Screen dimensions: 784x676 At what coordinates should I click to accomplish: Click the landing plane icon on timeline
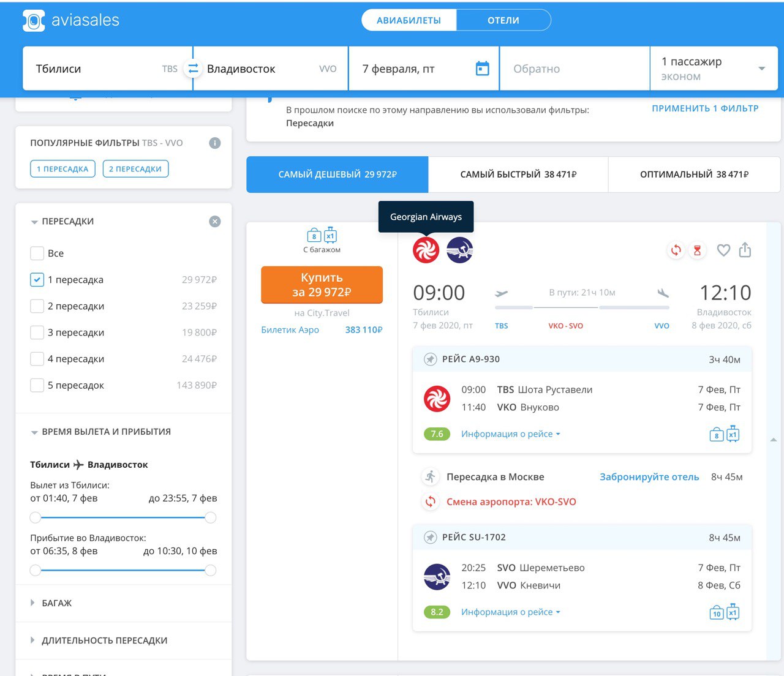pyautogui.click(x=663, y=293)
